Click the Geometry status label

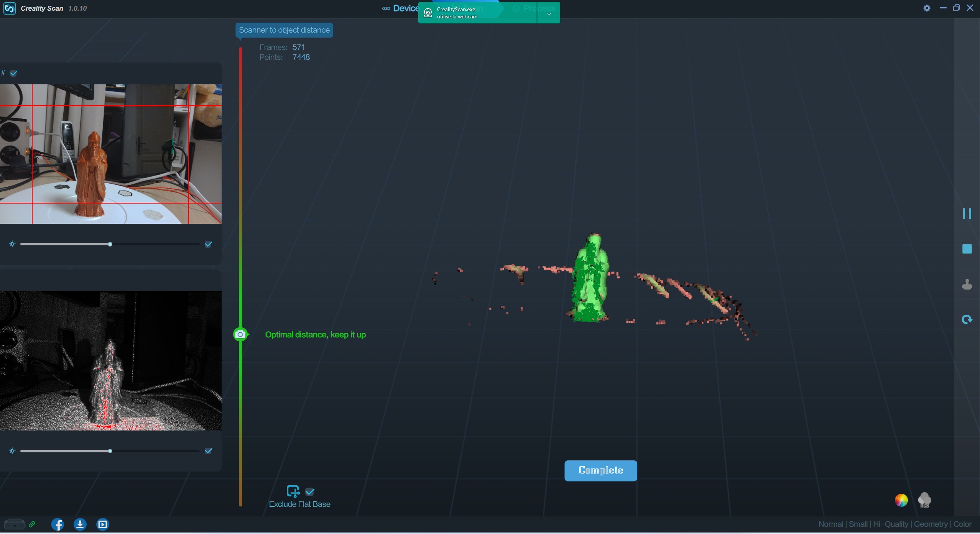pyautogui.click(x=931, y=524)
